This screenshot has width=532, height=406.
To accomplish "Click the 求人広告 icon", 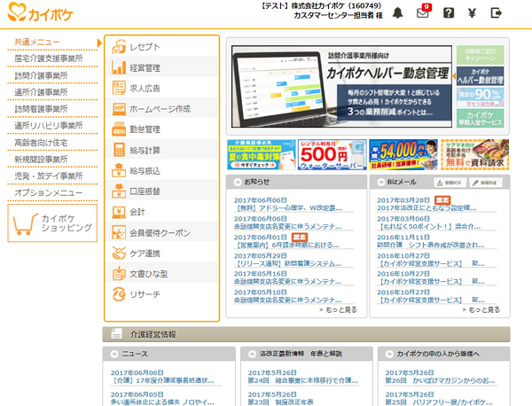I will point(119,88).
